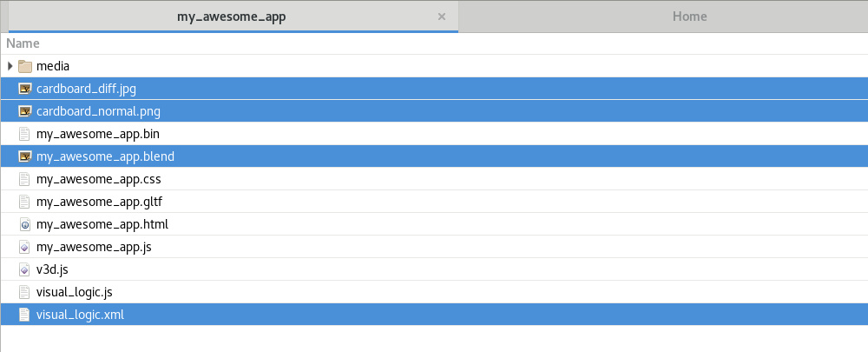
Task: Click the my_awesome_app.html web page icon
Action: tap(25, 224)
